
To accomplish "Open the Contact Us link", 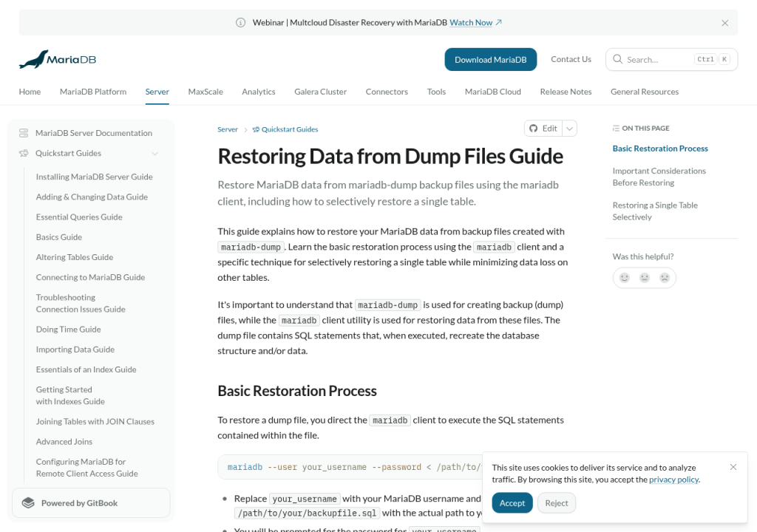I will [x=571, y=59].
